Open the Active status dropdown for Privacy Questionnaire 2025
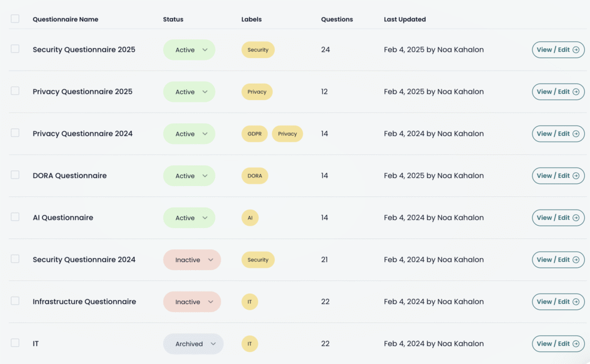590x364 pixels. (x=189, y=92)
